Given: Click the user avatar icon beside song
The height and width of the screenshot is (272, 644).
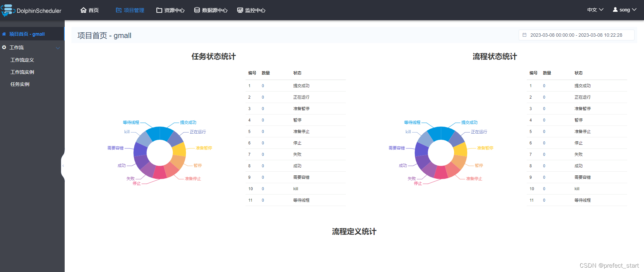Looking at the screenshot, I should 615,9.
